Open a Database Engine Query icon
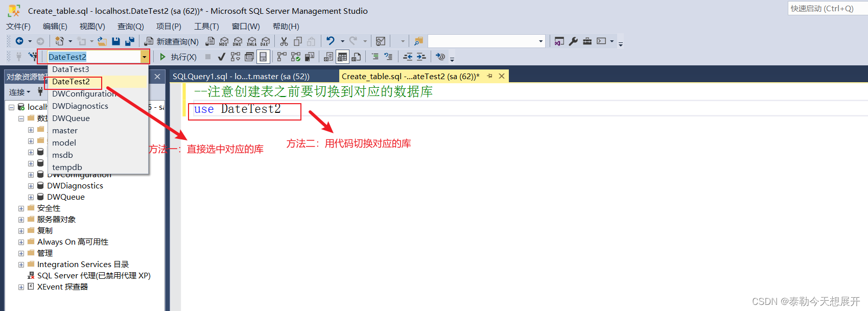 210,41
